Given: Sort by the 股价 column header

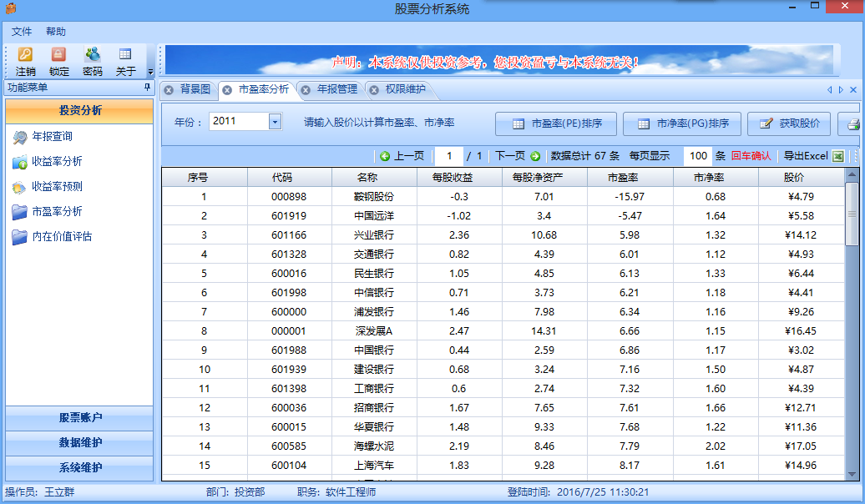Looking at the screenshot, I should [801, 178].
